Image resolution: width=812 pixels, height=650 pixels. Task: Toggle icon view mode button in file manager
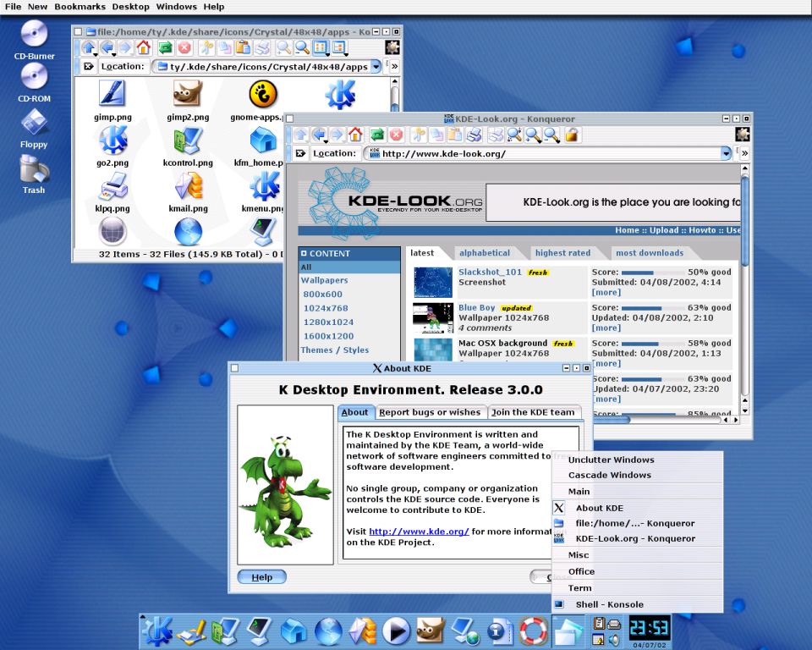pos(320,47)
